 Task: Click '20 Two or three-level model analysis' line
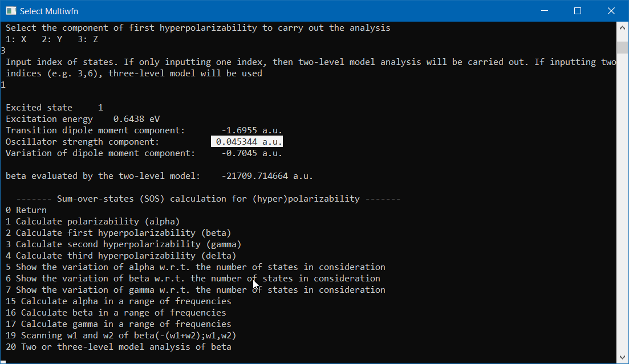(119, 347)
